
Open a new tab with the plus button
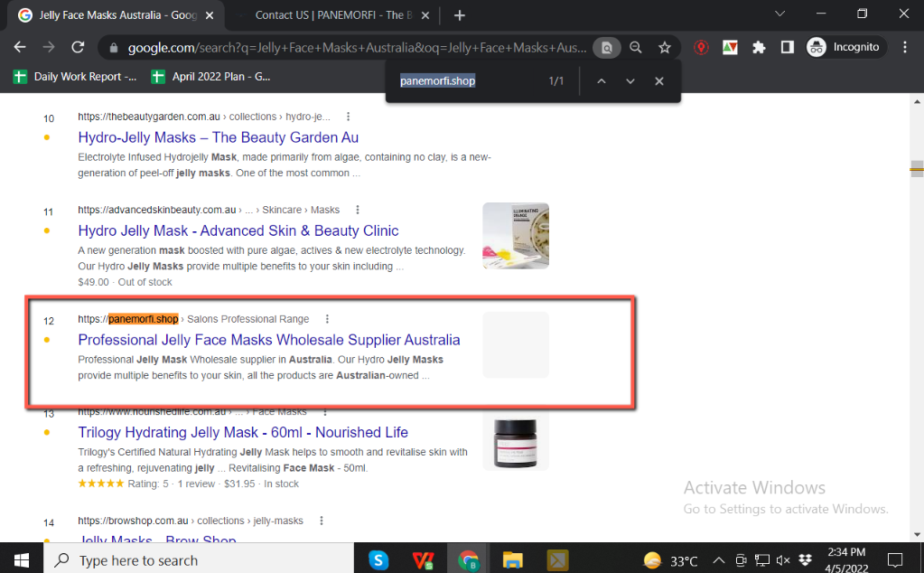tap(460, 15)
